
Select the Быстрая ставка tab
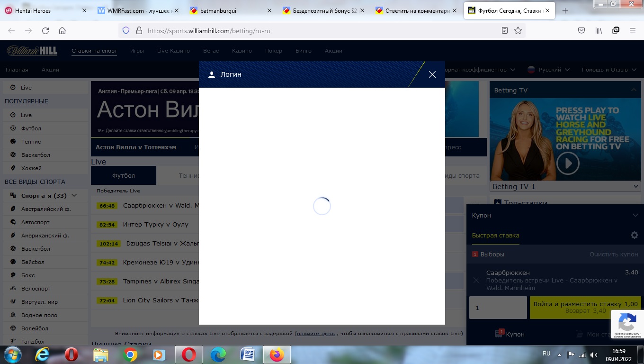[495, 236]
